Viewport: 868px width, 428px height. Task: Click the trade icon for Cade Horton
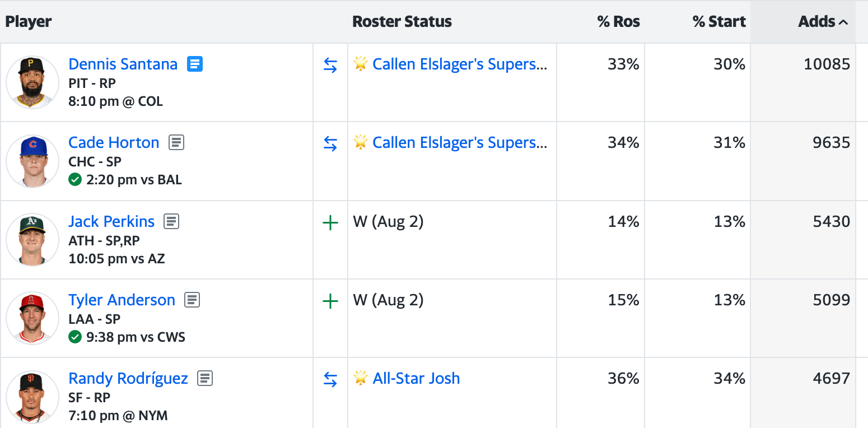click(330, 144)
